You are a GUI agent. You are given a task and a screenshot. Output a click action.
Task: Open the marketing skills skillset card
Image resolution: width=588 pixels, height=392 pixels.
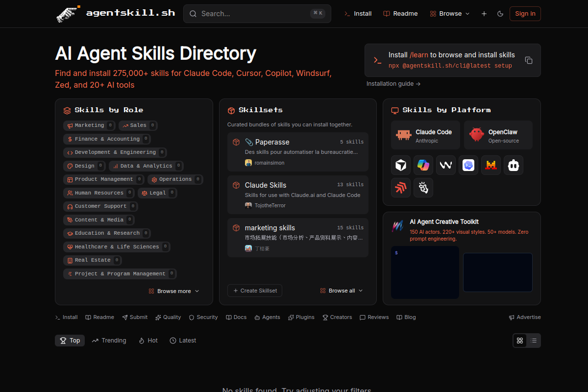298,238
